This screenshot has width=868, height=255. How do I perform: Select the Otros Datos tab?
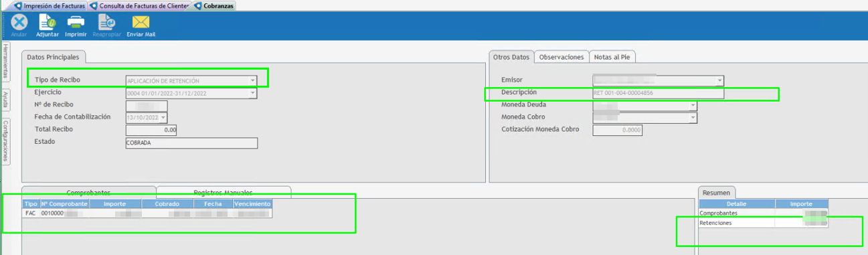tap(511, 58)
